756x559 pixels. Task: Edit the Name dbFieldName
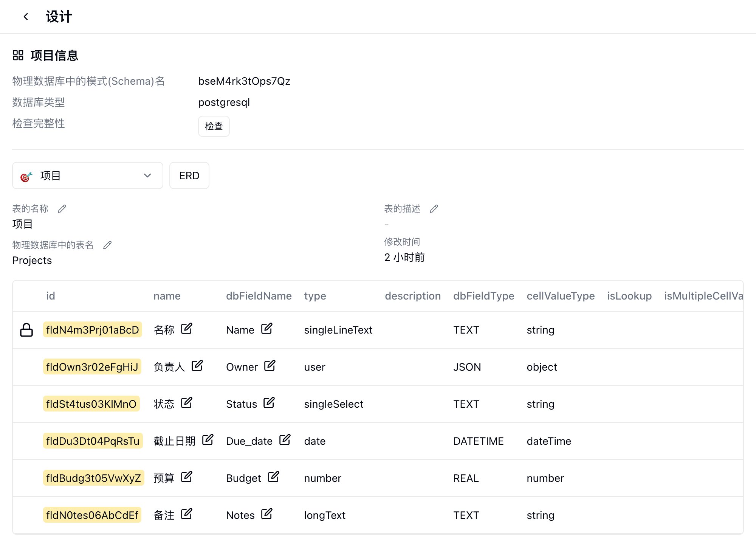266,329
